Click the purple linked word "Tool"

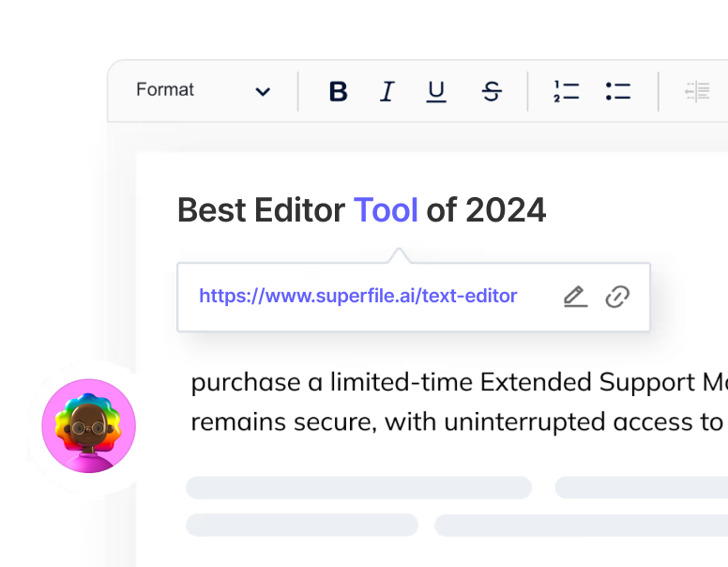pos(386,210)
